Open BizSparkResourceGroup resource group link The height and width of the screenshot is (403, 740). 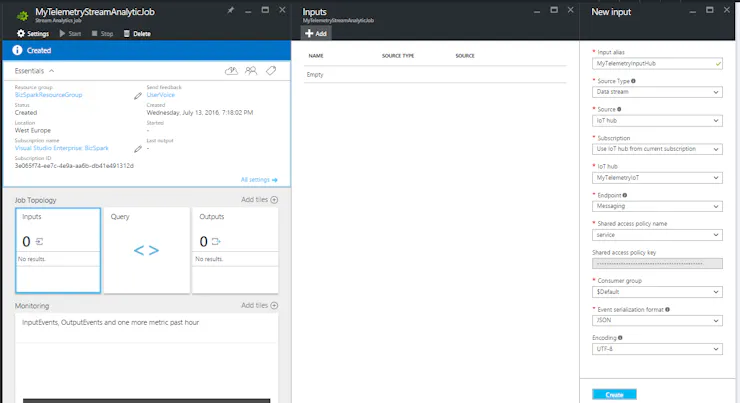(49, 95)
